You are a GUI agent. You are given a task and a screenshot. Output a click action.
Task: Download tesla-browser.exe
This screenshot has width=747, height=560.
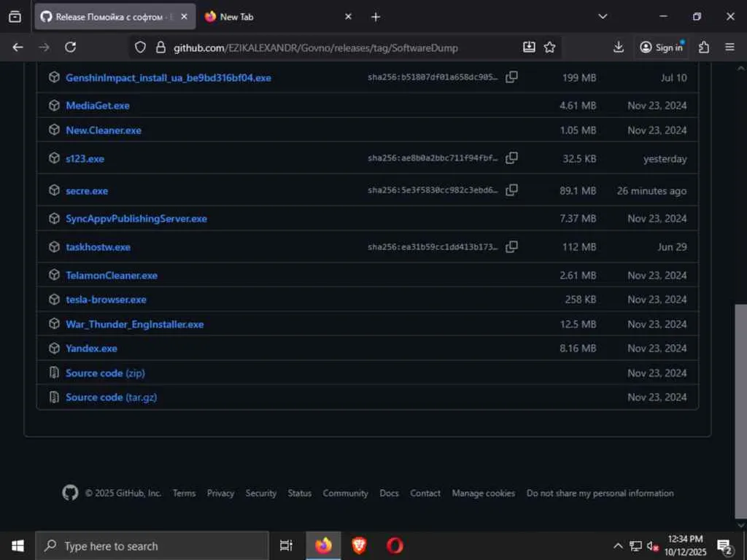106,300
